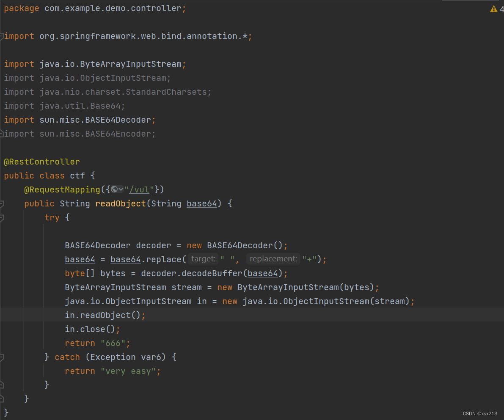
Task: Open the HTTP method chevron next to globe icon
Action: pos(120,189)
